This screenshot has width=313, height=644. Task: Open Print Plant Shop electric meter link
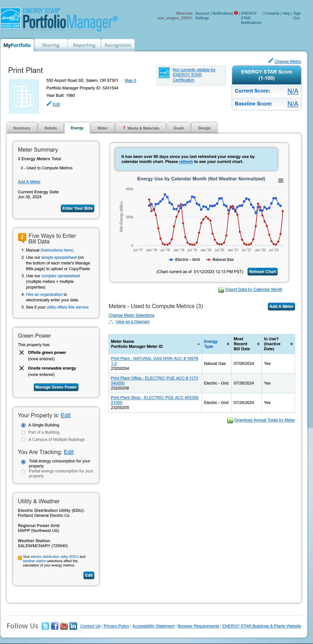pos(154,400)
